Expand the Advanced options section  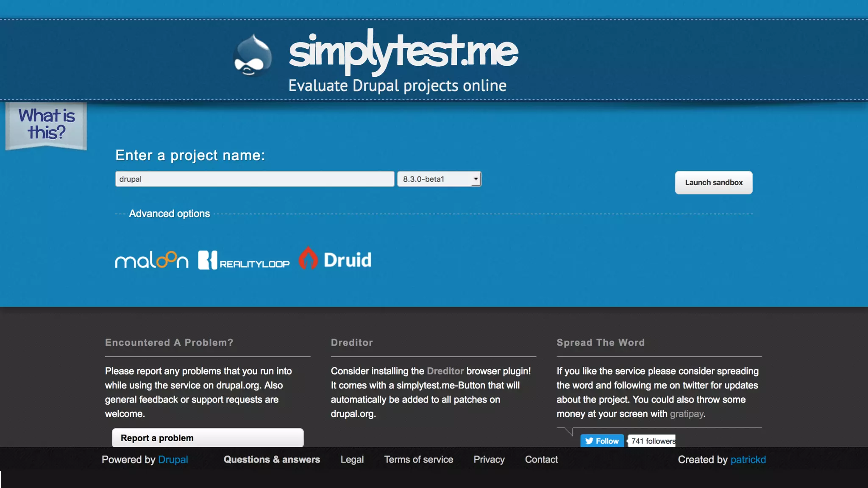tap(170, 213)
